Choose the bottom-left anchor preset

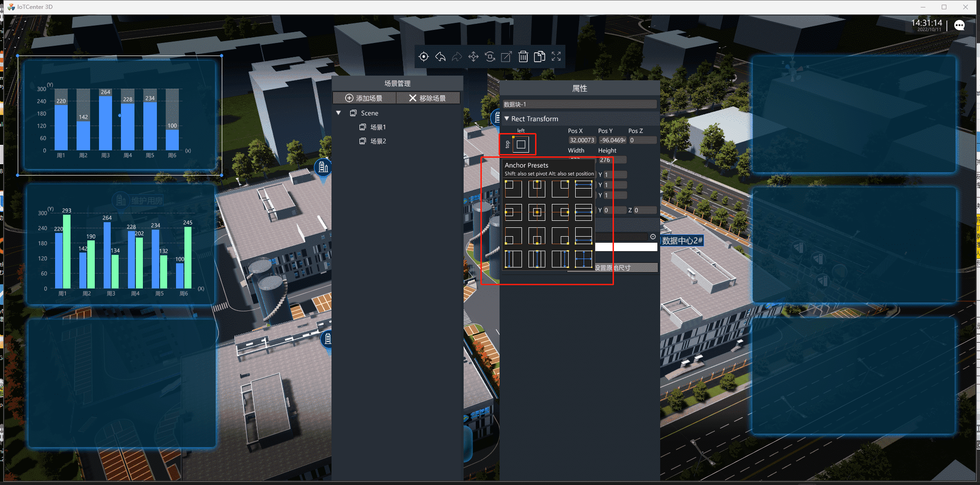[x=513, y=235]
